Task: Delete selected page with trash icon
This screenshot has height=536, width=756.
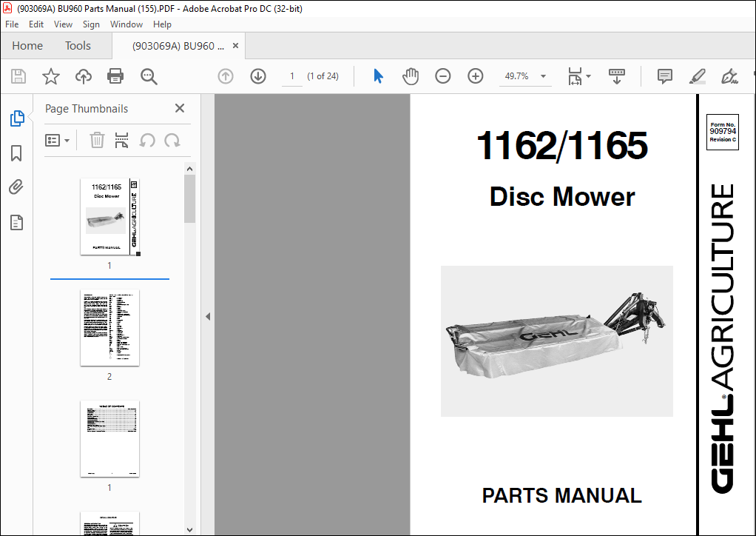Action: 97,141
